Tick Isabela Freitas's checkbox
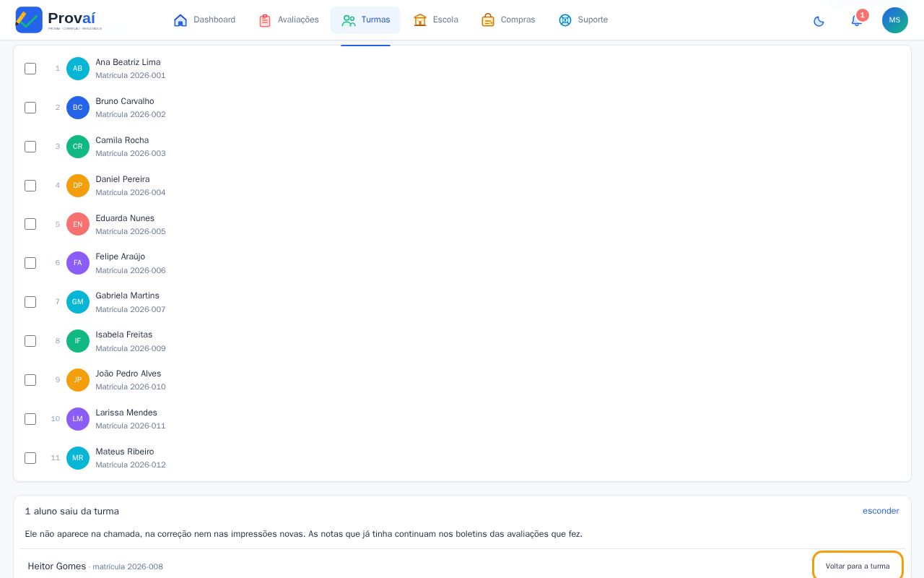The image size is (924, 578). click(x=30, y=341)
